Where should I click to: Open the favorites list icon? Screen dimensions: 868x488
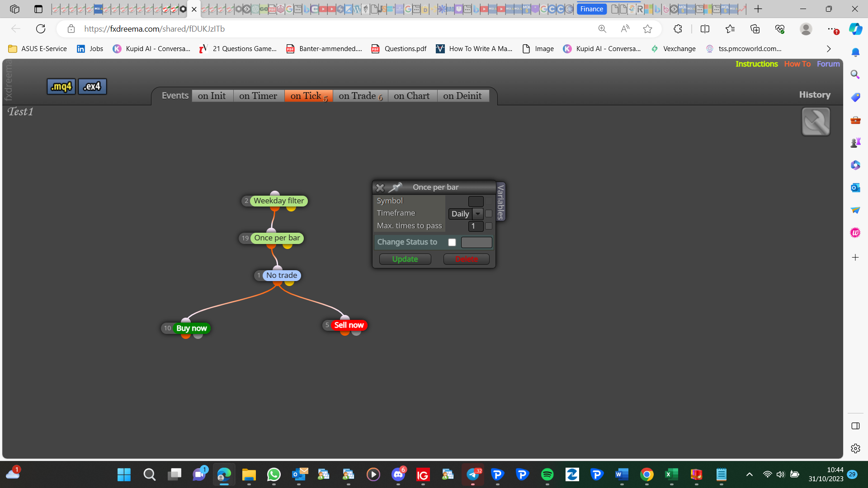(730, 29)
